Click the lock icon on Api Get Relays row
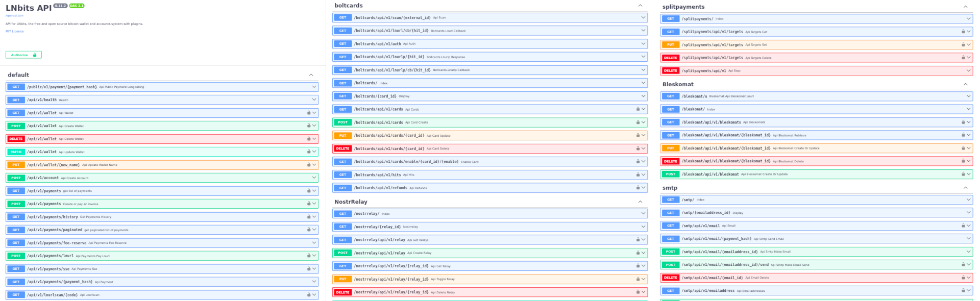This screenshot has width=980, height=301. pyautogui.click(x=638, y=240)
